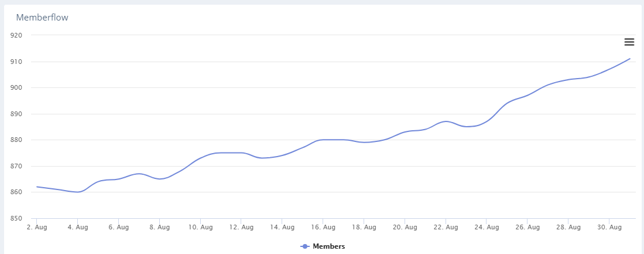Click the 900 y-axis value label
644x254 pixels.
click(16, 87)
